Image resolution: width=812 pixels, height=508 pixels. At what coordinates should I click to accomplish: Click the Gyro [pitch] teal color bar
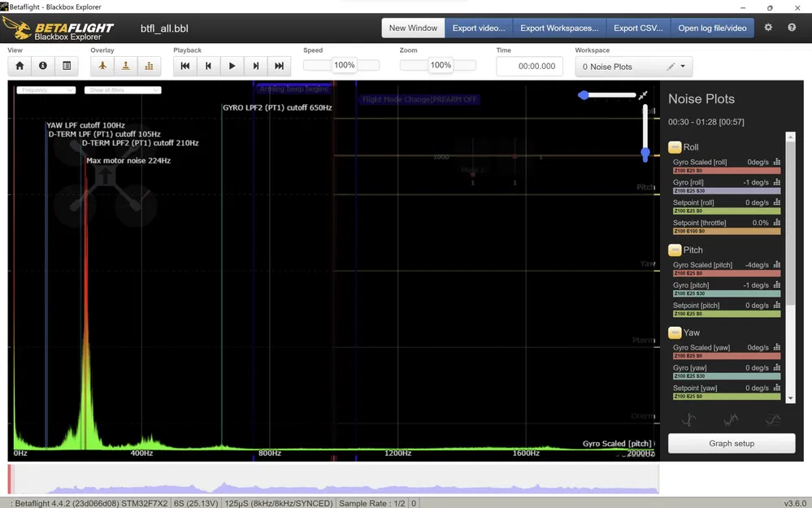click(x=727, y=293)
